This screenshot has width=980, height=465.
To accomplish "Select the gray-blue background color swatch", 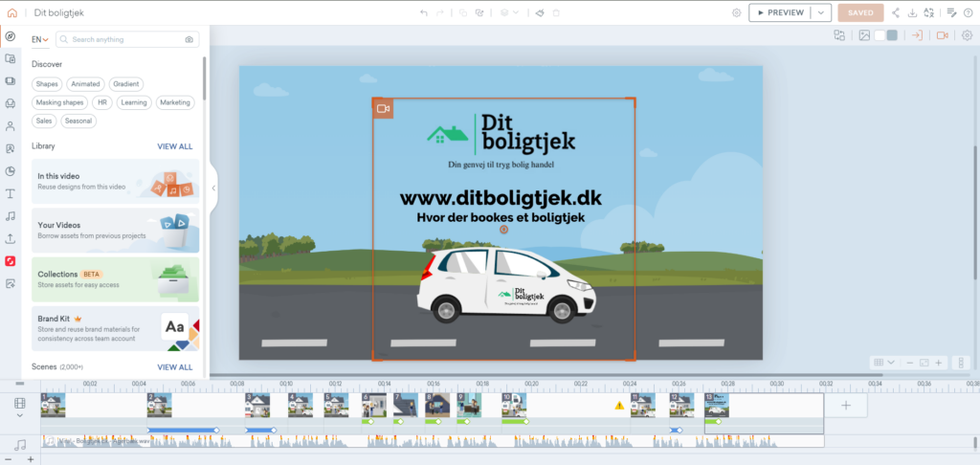I will point(892,35).
